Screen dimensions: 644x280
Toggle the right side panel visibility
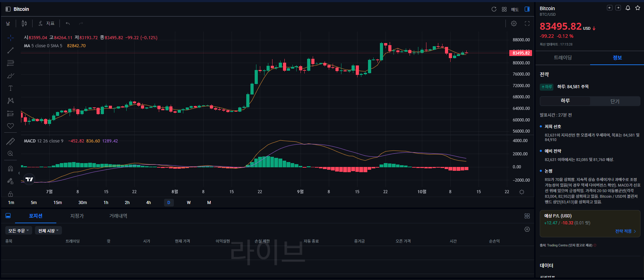coord(527,9)
